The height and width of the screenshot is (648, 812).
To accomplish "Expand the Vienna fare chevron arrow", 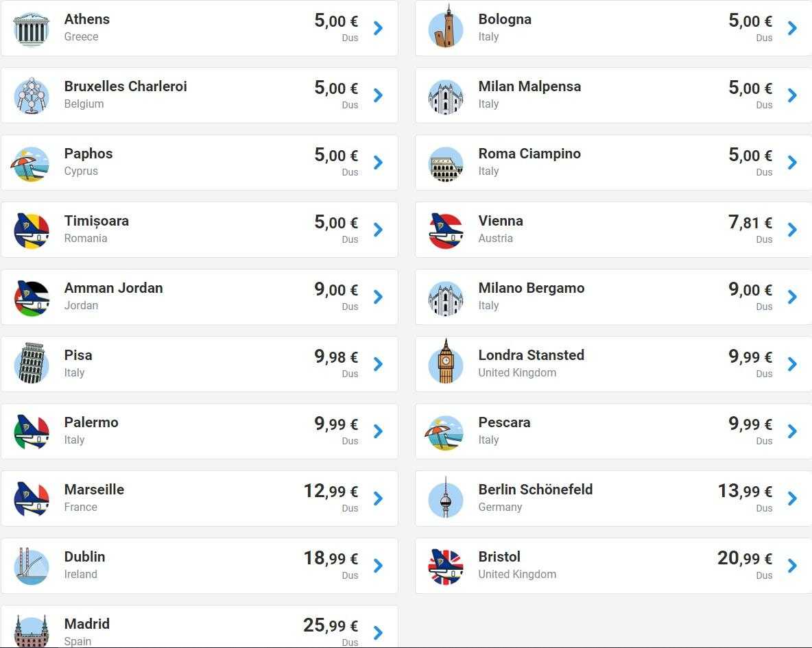I will (x=792, y=230).
